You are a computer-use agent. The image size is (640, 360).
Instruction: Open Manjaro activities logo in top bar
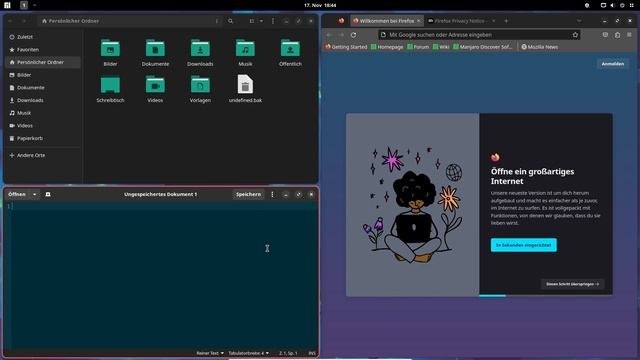[x=7, y=5]
